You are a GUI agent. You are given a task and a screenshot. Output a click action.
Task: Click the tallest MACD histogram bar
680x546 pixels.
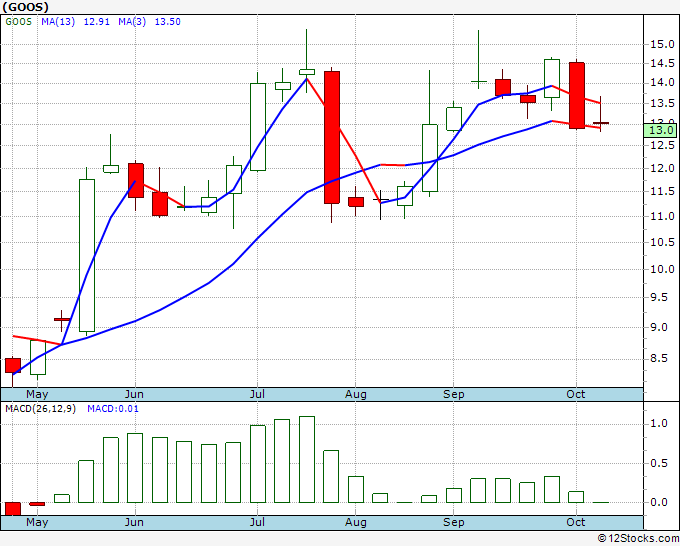307,459
